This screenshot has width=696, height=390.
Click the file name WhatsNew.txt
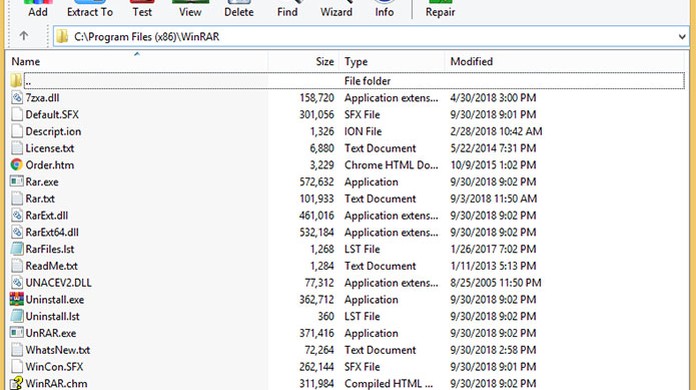pyautogui.click(x=58, y=350)
